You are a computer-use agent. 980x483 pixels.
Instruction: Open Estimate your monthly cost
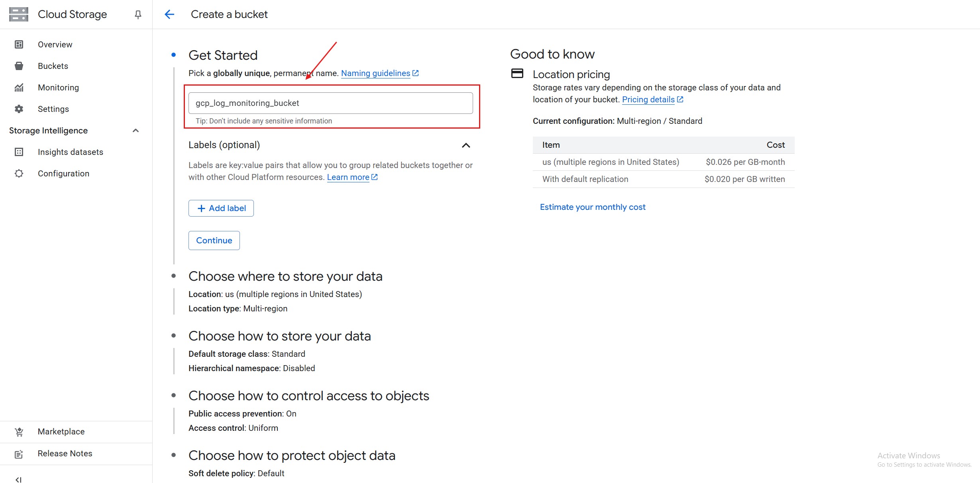click(592, 207)
